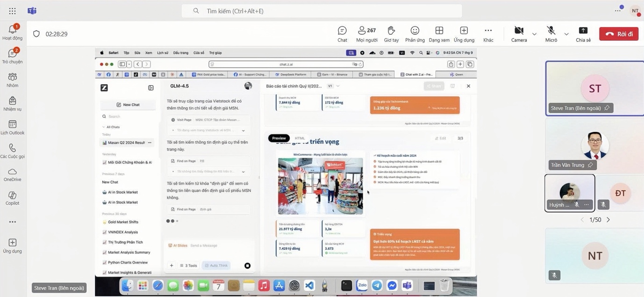
Task: Switch to Nhóm teams in sidebar
Action: tap(12, 80)
